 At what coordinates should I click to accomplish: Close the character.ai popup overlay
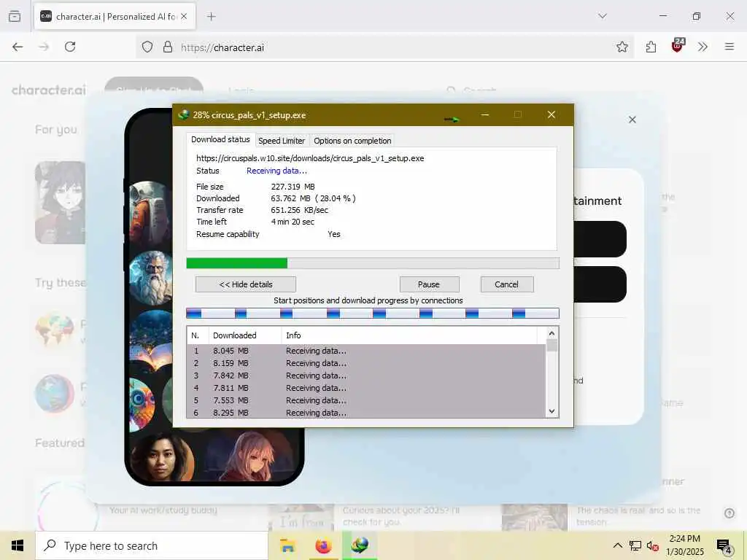tap(632, 120)
